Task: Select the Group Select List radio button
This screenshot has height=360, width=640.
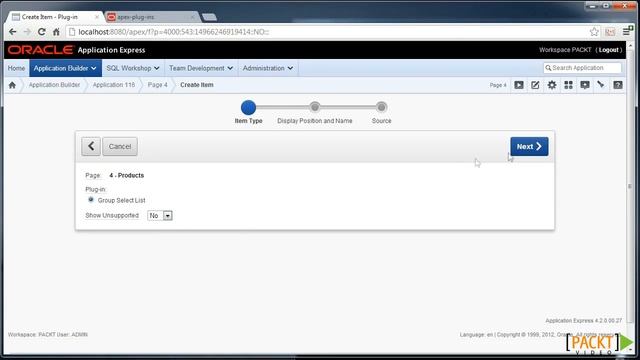Action: [91, 200]
